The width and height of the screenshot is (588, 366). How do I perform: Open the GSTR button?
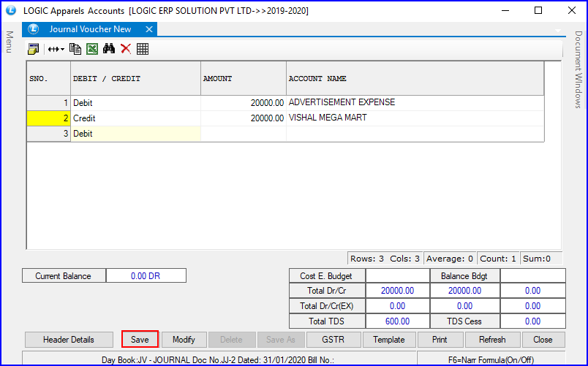(x=333, y=340)
